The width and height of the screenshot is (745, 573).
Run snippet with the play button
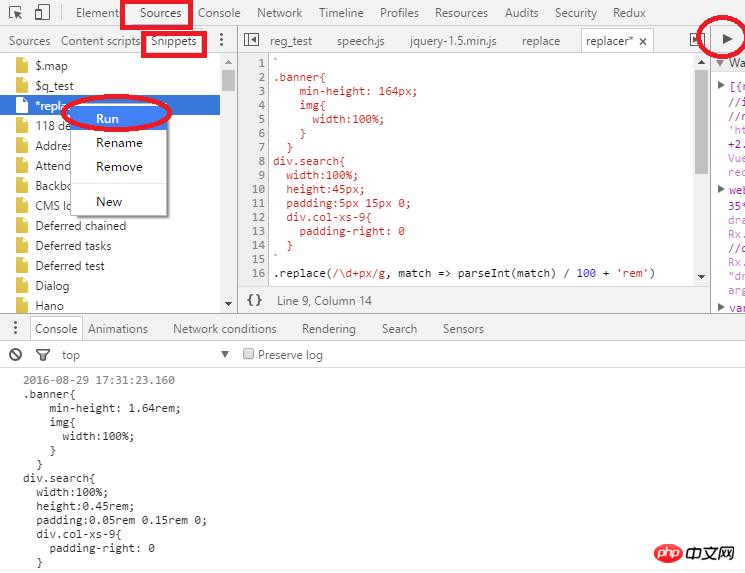tap(727, 39)
